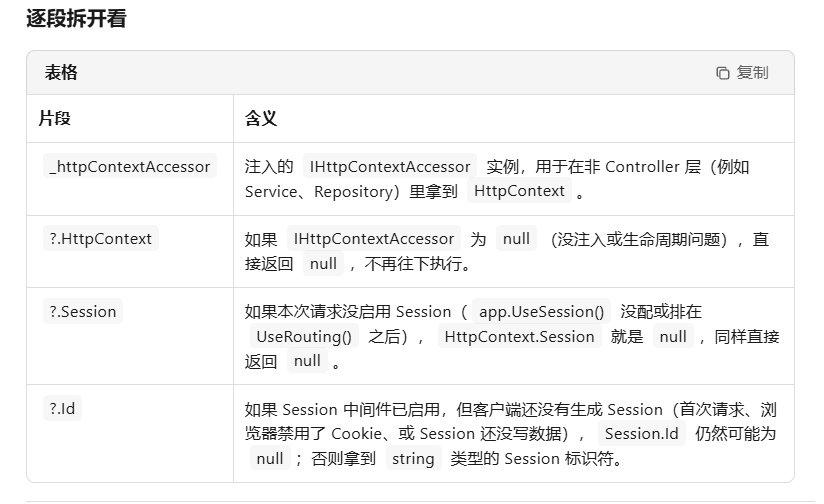
Task: Click Session.Id inline code chip
Action: [x=642, y=434]
